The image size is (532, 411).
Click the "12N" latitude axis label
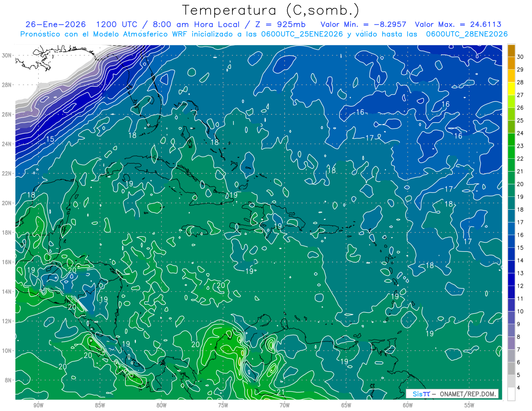click(7, 321)
